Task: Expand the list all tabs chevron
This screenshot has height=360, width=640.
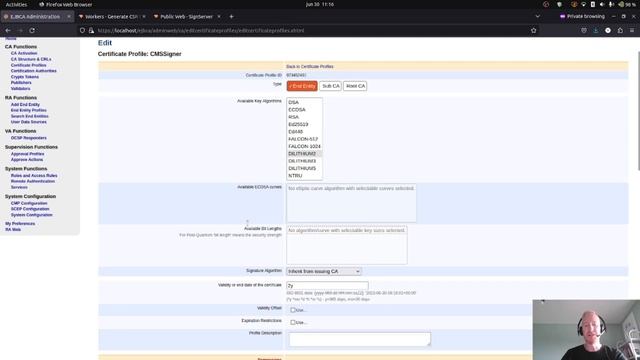Action: pyautogui.click(x=538, y=17)
